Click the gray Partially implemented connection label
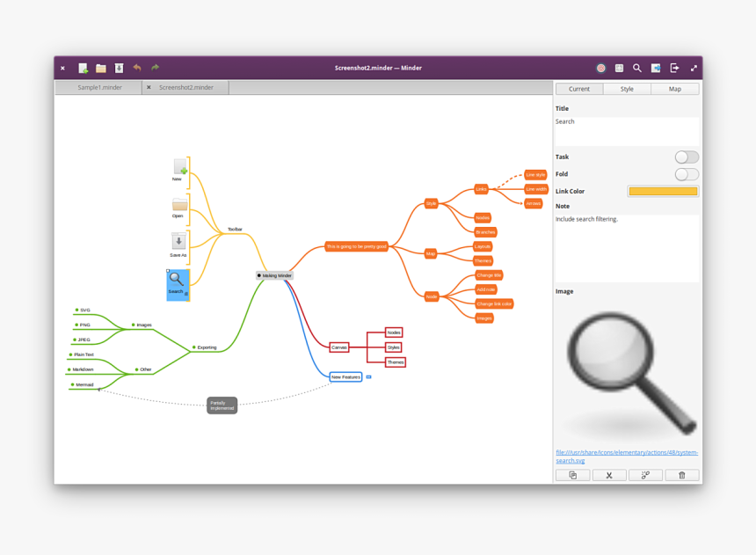 222,405
